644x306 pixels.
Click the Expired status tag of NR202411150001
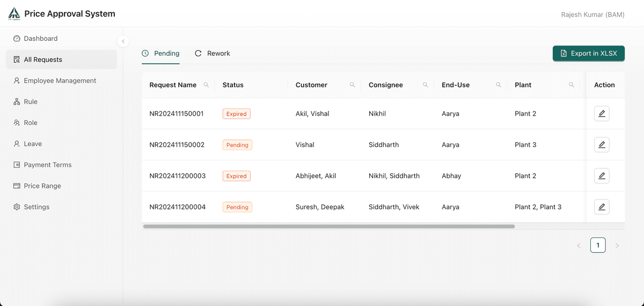pos(237,114)
